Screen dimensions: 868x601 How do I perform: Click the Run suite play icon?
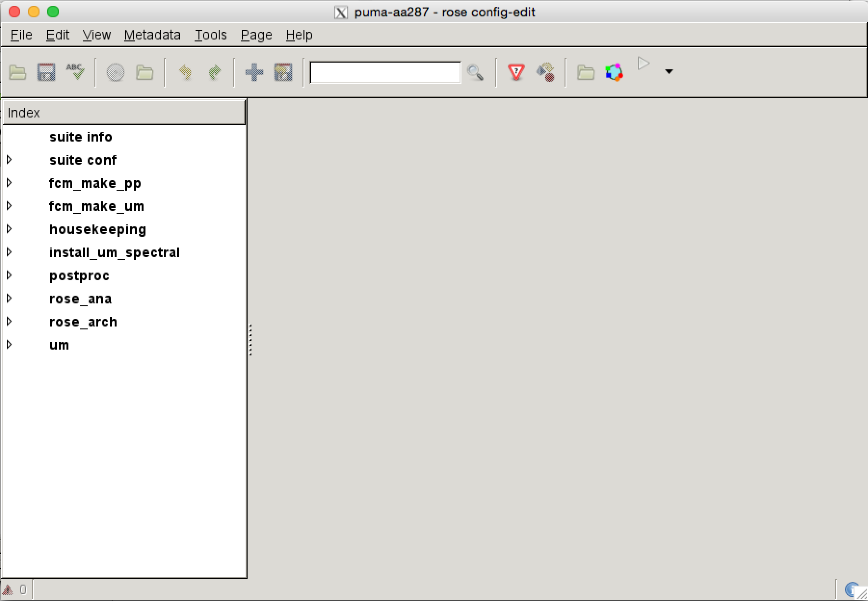[x=643, y=64]
